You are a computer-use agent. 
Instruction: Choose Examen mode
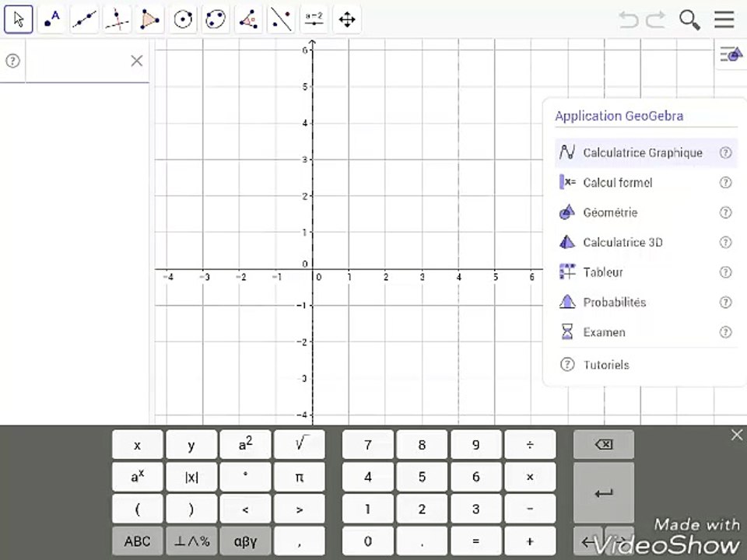tap(646, 332)
